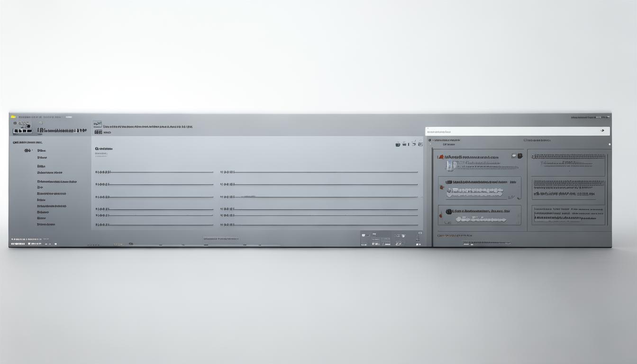
Task: Expand the first tree node in the left sidebar
Action: [27, 150]
